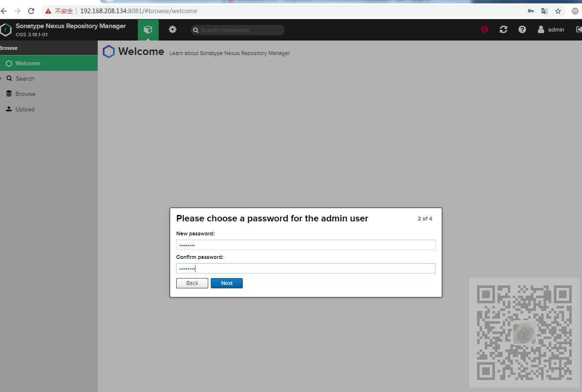Click the Search magnifier icon in sidebar
This screenshot has height=392, width=582.
9,78
